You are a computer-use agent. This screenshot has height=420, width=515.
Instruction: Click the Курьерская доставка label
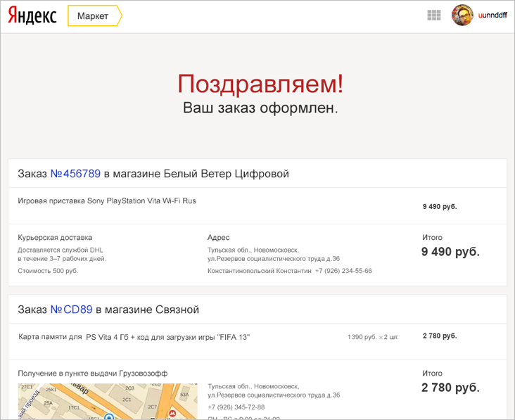55,237
